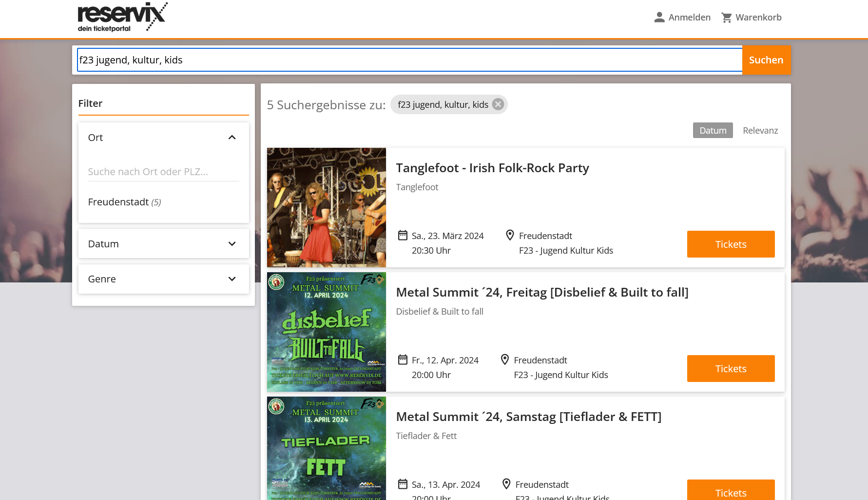Image resolution: width=868 pixels, height=500 pixels.
Task: Sort results by Datum
Action: pyautogui.click(x=713, y=130)
